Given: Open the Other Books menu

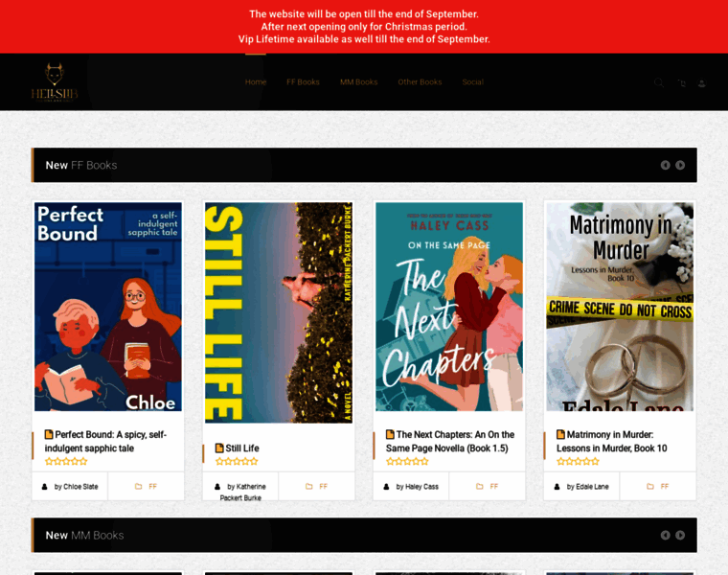Looking at the screenshot, I should coord(420,82).
